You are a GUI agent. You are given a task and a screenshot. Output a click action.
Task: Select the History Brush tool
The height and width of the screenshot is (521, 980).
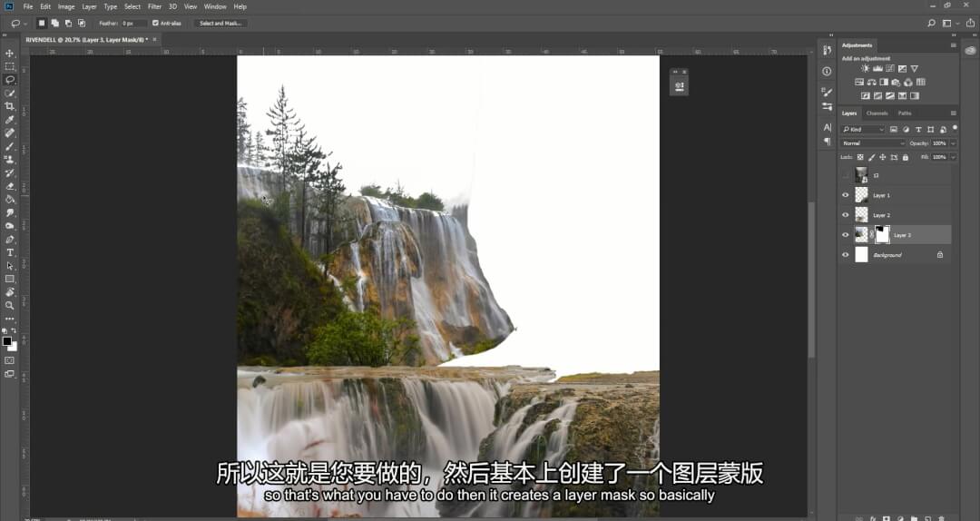(x=9, y=172)
